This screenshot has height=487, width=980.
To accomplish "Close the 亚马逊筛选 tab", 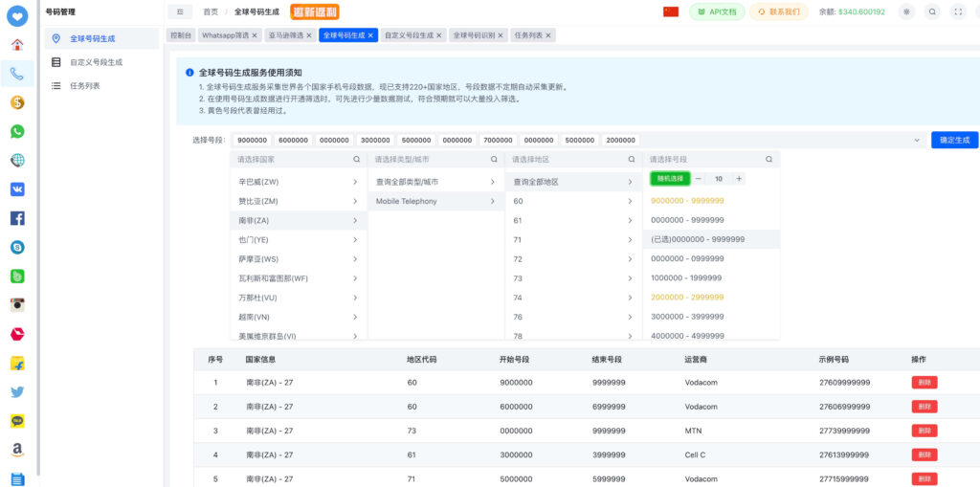I will [x=309, y=35].
